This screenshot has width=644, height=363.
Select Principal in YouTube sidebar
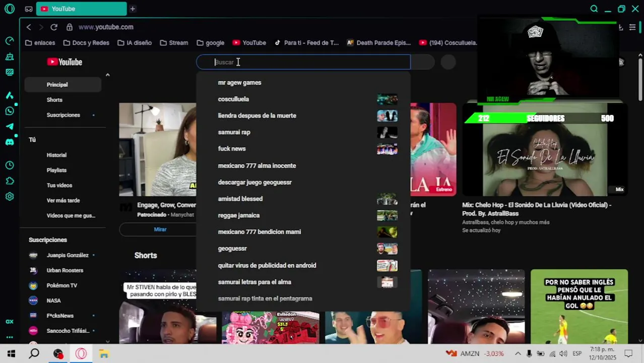pyautogui.click(x=63, y=85)
